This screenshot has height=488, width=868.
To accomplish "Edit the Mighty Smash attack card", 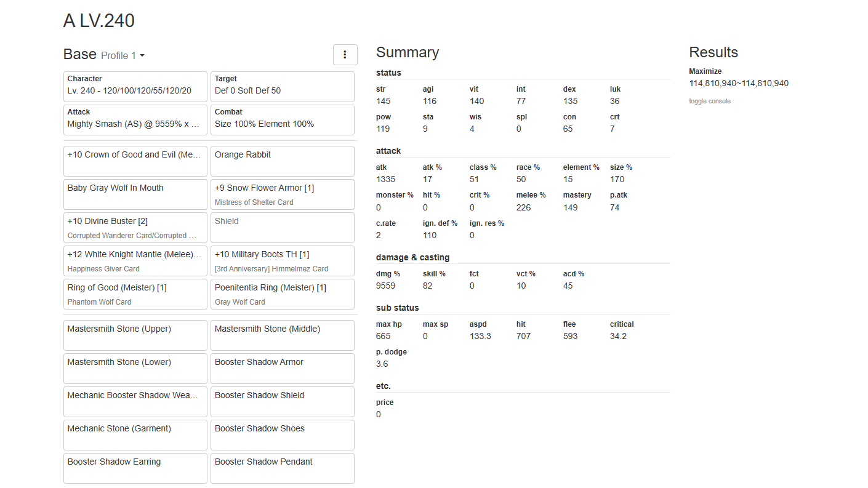I will 135,120.
